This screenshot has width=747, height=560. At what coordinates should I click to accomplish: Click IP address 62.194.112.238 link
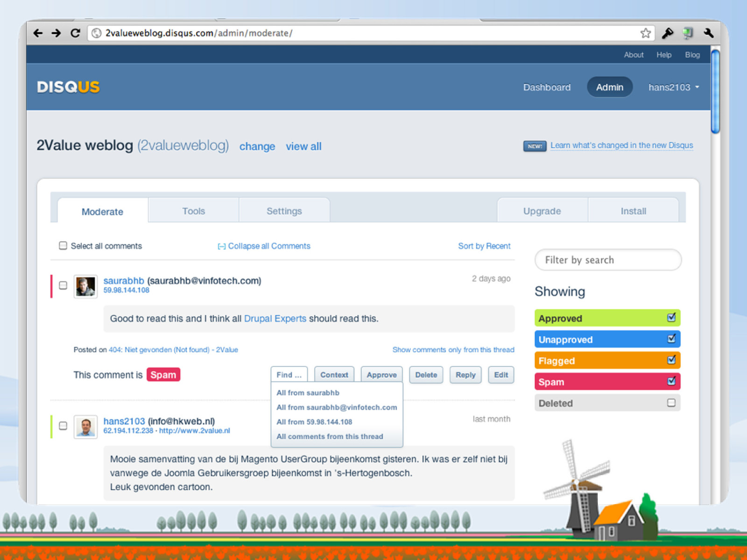128,431
